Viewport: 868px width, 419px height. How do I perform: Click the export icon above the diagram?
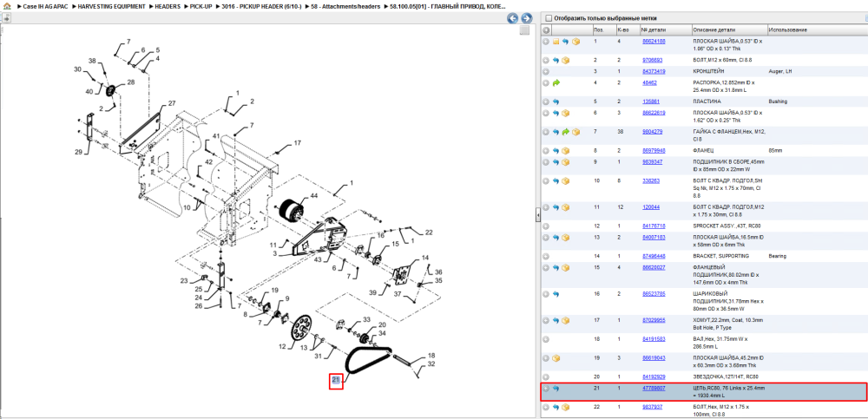click(x=6, y=18)
